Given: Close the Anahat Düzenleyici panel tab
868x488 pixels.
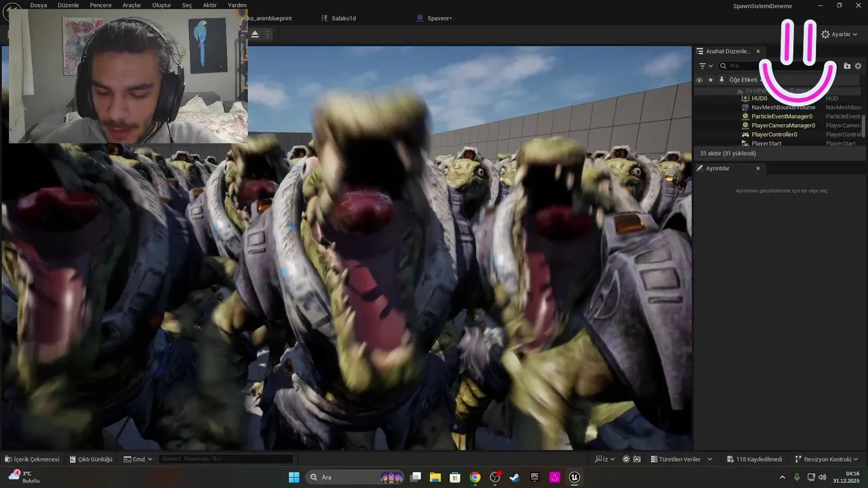Looking at the screenshot, I should click(x=758, y=52).
